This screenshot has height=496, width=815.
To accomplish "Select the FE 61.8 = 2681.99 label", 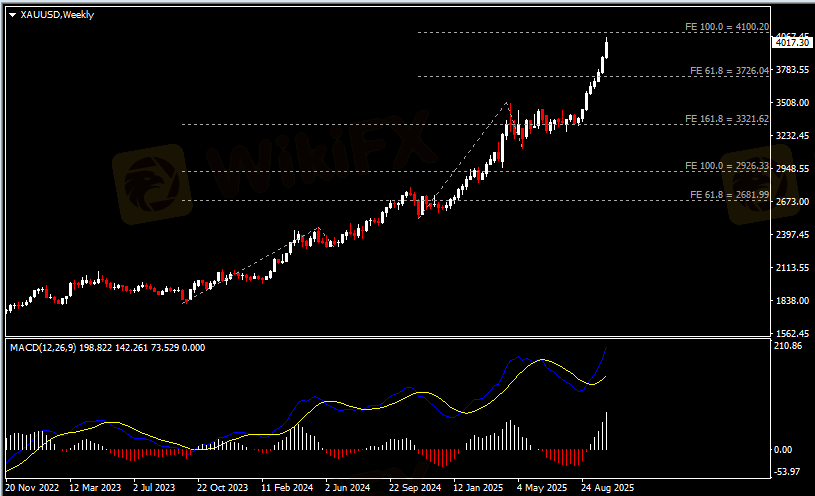I will click(x=729, y=194).
